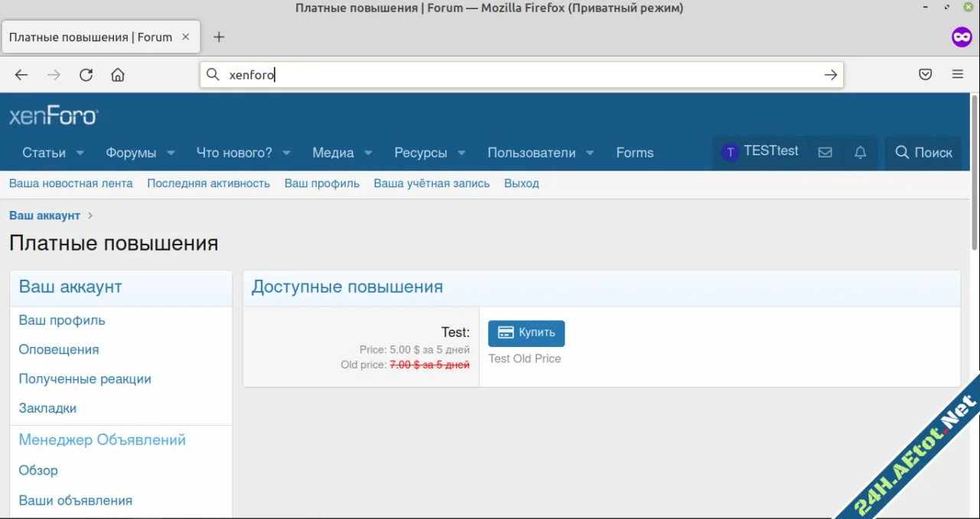The width and height of the screenshot is (980, 519).
Task: Click the Выход logout link
Action: coord(521,183)
